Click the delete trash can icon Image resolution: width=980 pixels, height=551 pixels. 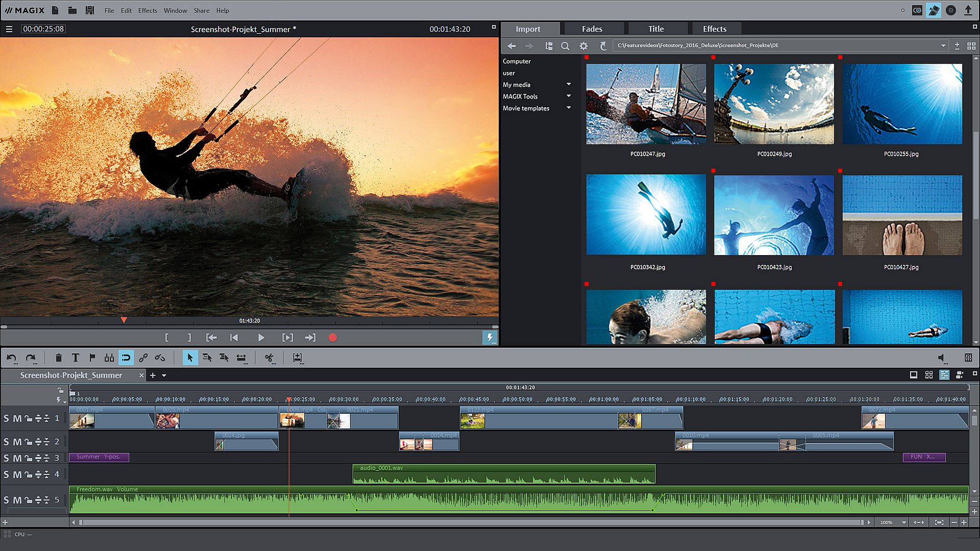tap(58, 358)
